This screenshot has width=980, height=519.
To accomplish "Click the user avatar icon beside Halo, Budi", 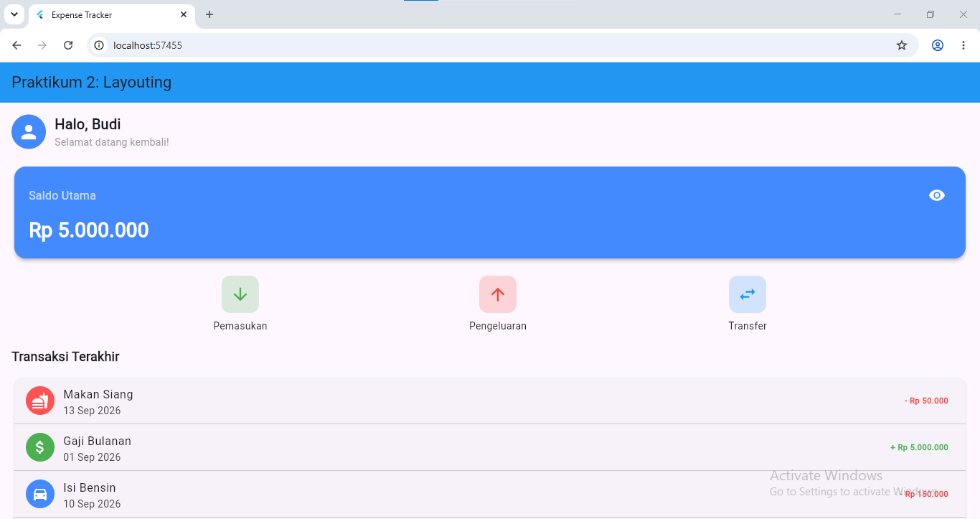I will click(x=29, y=132).
